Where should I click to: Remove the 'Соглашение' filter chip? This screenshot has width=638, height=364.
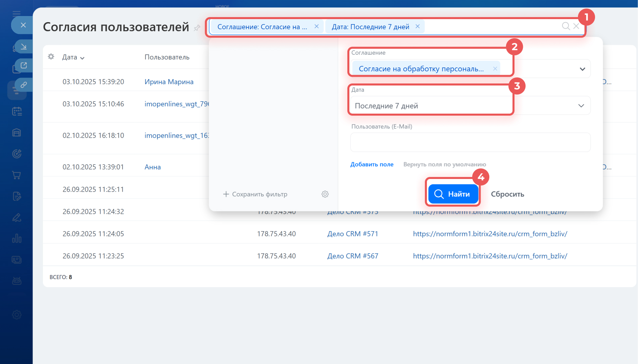click(x=316, y=26)
